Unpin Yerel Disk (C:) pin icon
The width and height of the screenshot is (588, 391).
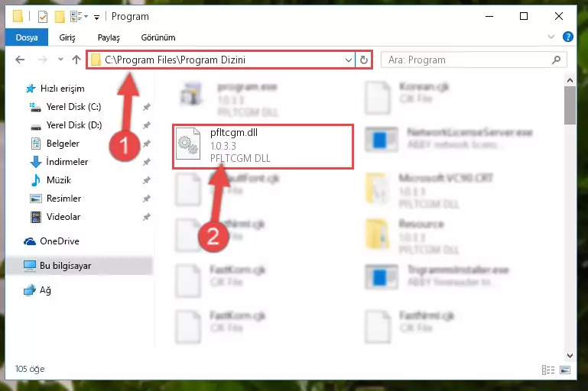click(x=147, y=107)
